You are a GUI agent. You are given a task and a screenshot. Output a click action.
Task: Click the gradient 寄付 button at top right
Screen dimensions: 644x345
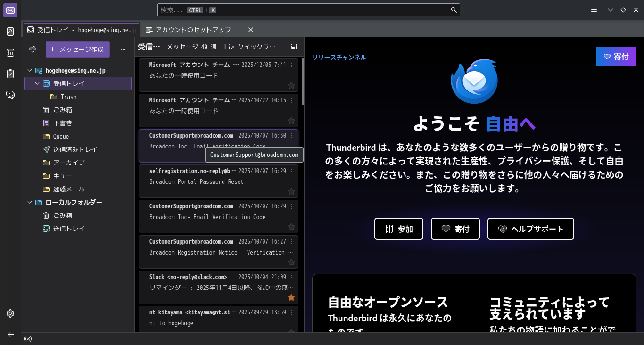[616, 57]
